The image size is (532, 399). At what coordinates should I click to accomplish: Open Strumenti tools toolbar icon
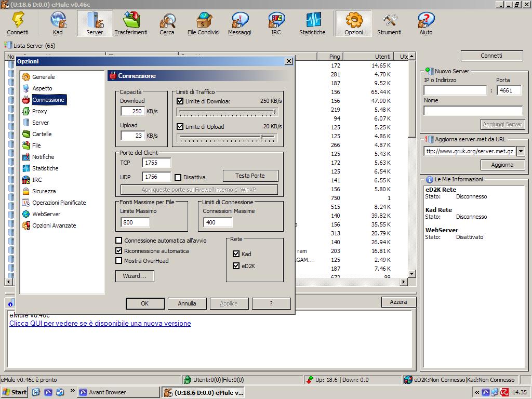click(390, 23)
